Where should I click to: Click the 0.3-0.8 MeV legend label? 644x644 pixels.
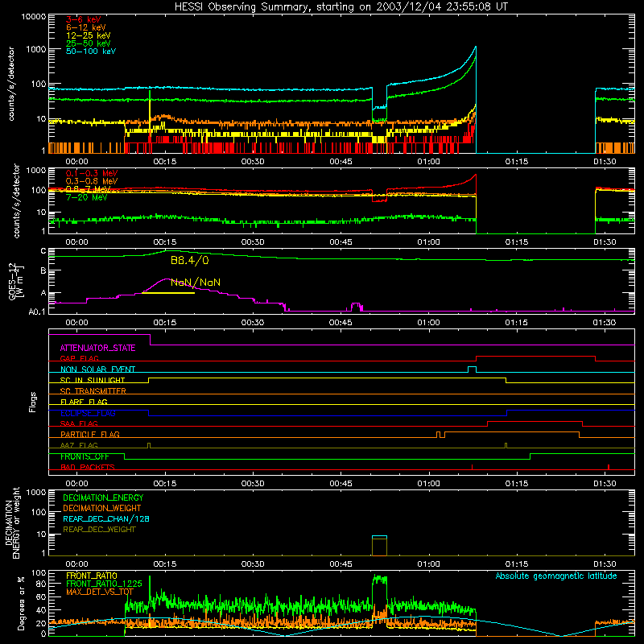(x=92, y=181)
